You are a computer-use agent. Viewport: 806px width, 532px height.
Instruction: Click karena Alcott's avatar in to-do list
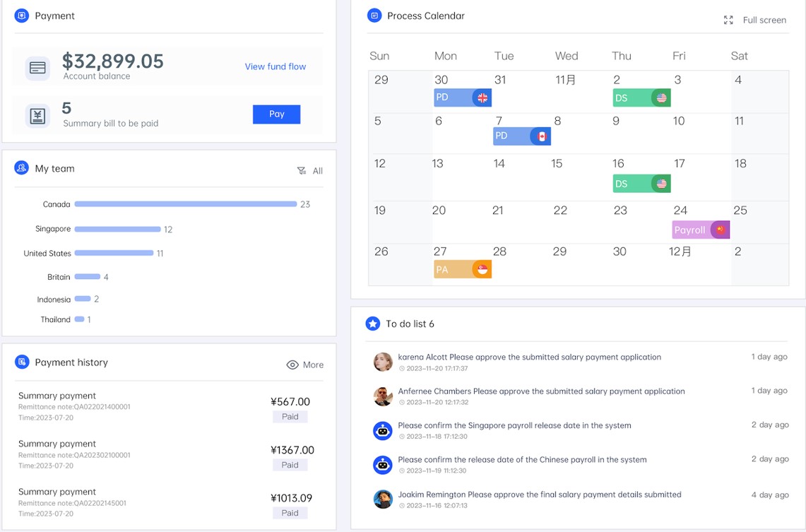(383, 362)
